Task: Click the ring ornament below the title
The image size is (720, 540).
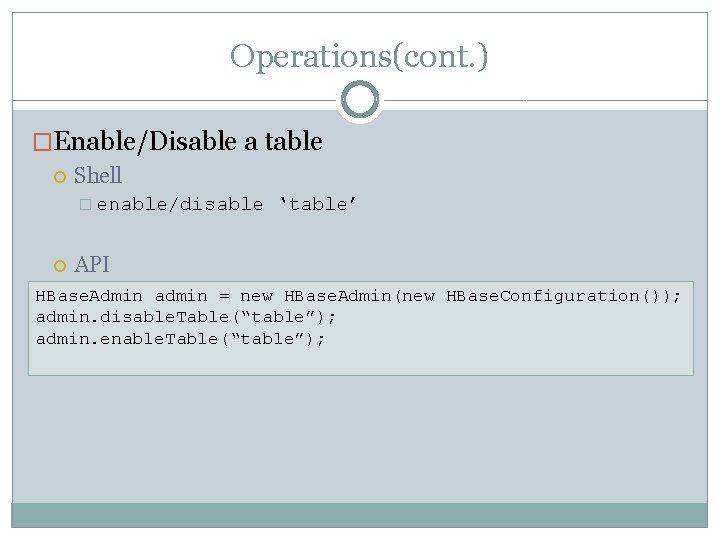Action: [x=359, y=100]
